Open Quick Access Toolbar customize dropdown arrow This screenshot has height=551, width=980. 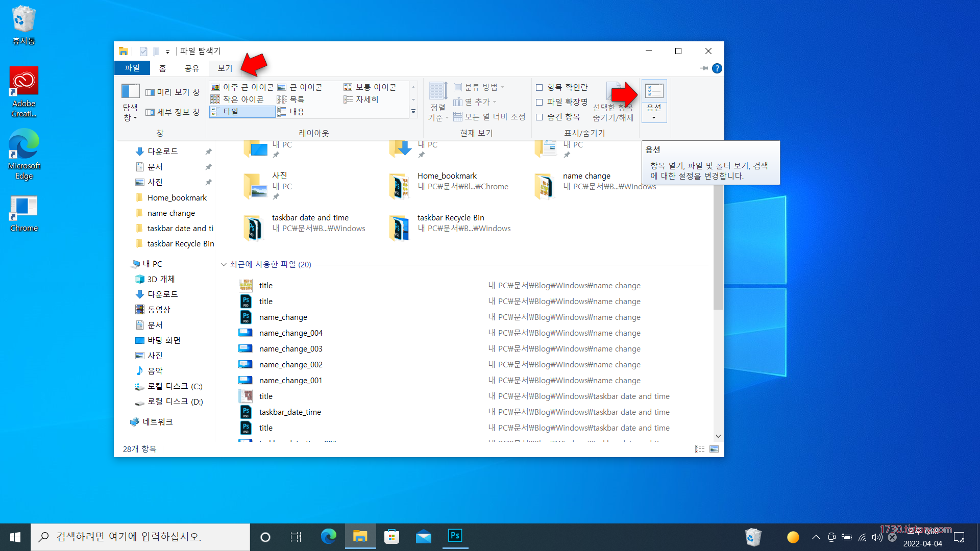click(167, 52)
